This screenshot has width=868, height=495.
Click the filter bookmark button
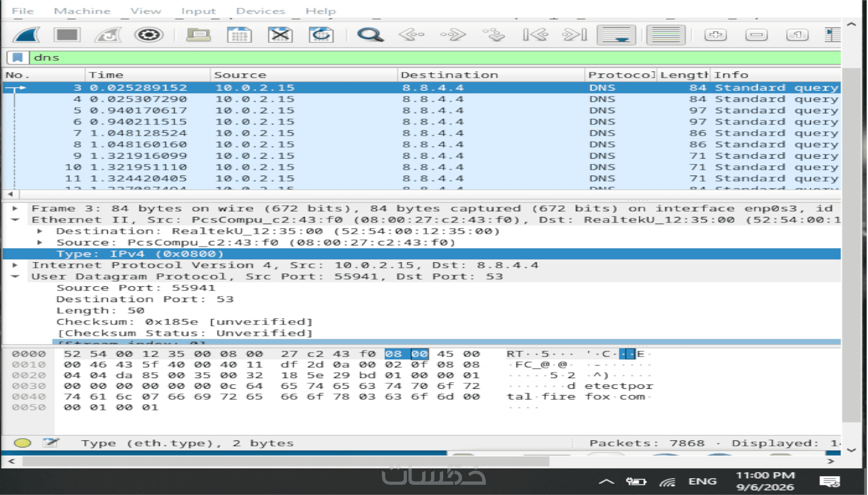point(18,57)
